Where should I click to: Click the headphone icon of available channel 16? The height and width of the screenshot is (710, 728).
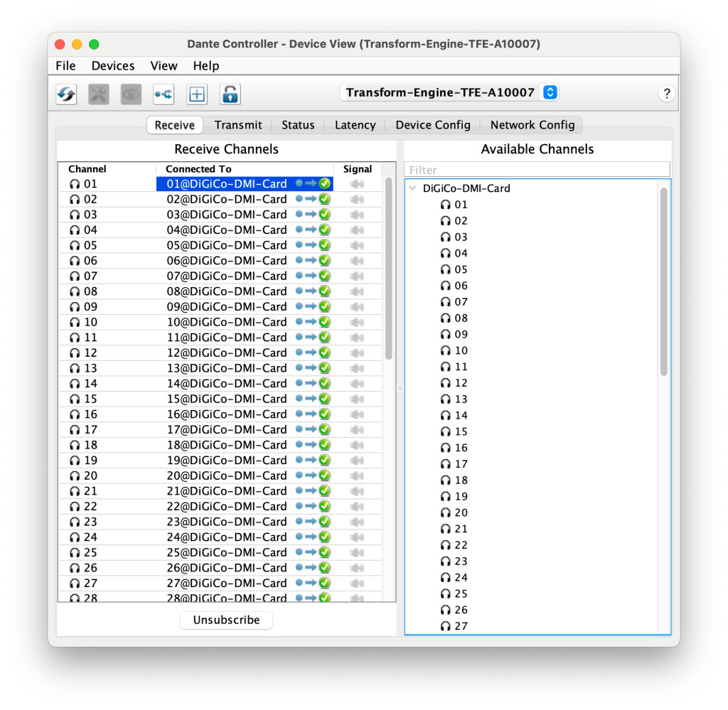[446, 448]
